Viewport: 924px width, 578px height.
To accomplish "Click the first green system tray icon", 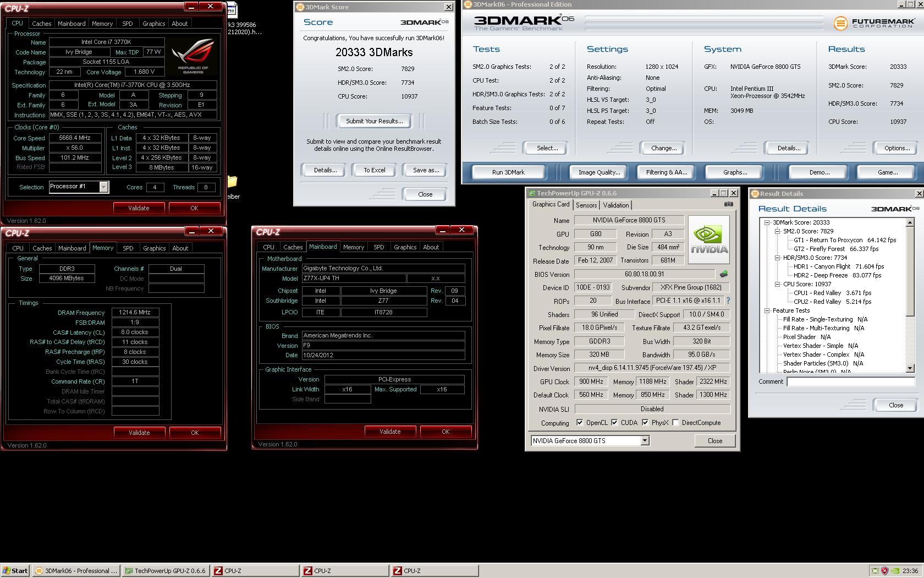I will (875, 571).
